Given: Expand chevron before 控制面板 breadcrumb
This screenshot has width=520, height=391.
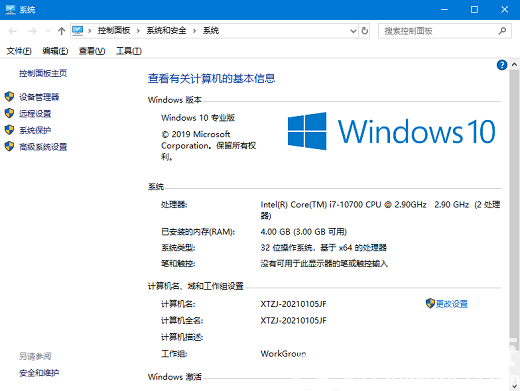Looking at the screenshot, I should [90, 31].
